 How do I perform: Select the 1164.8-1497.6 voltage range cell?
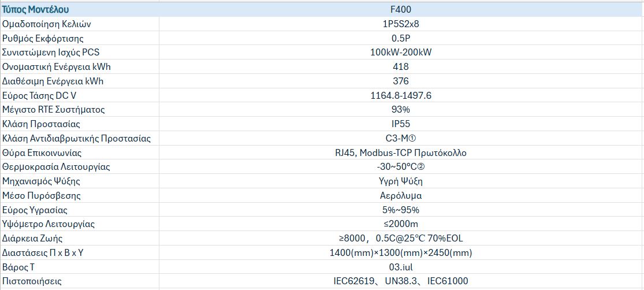click(x=400, y=95)
